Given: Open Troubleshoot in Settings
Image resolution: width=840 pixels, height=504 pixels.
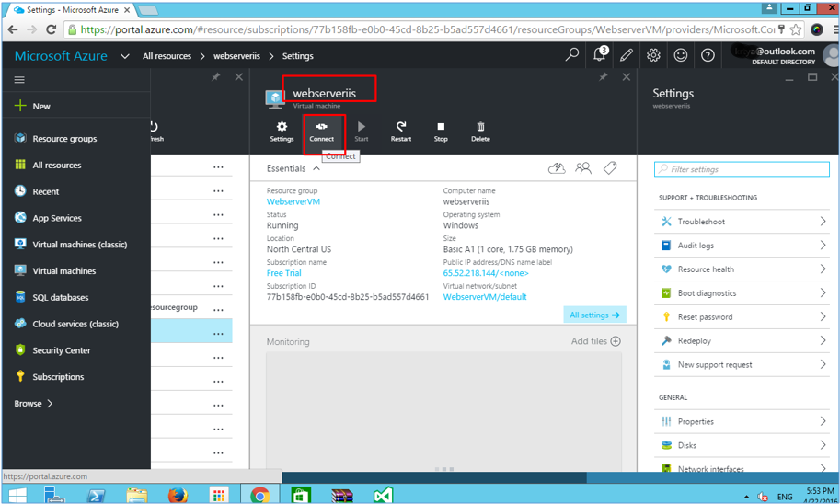Looking at the screenshot, I should [742, 222].
